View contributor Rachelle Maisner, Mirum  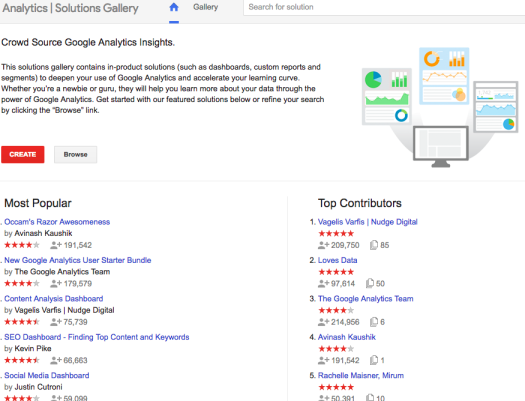point(361,376)
